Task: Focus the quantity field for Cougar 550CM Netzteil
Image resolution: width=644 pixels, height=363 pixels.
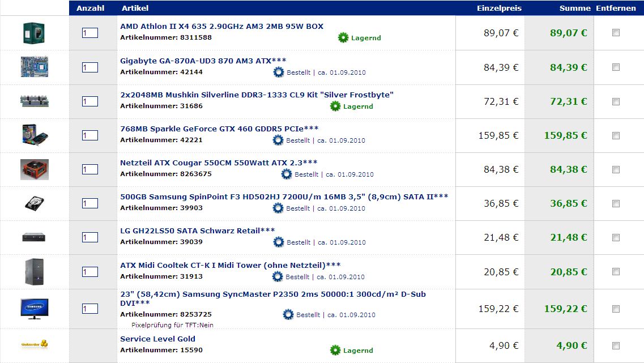Action: click(x=90, y=169)
